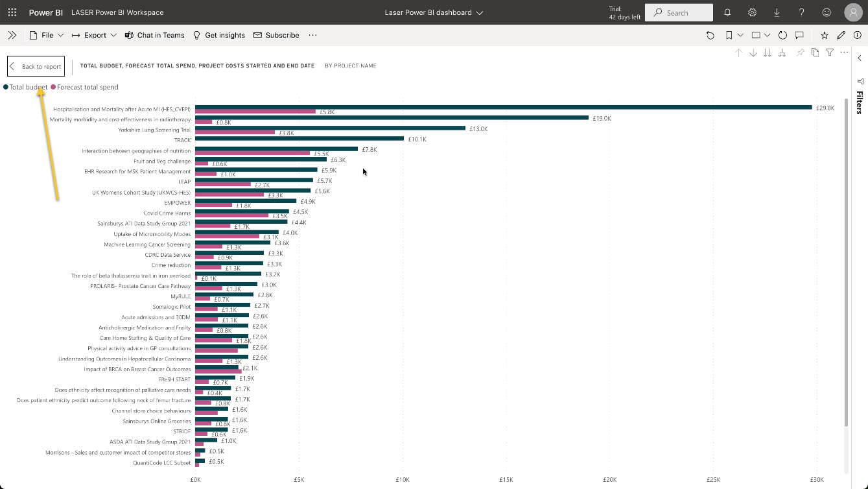The height and width of the screenshot is (489, 868).
Task: Open the app launcher waffle menu
Action: (12, 12)
